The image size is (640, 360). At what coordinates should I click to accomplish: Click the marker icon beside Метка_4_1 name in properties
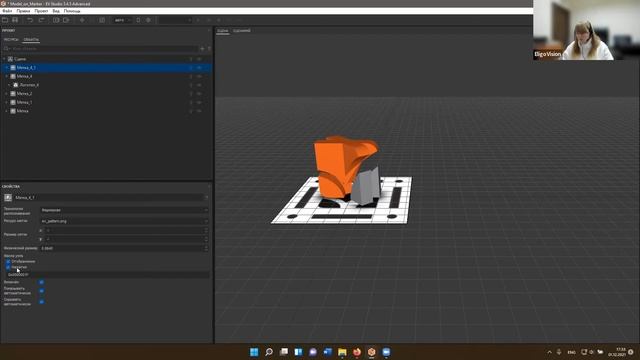[8, 198]
